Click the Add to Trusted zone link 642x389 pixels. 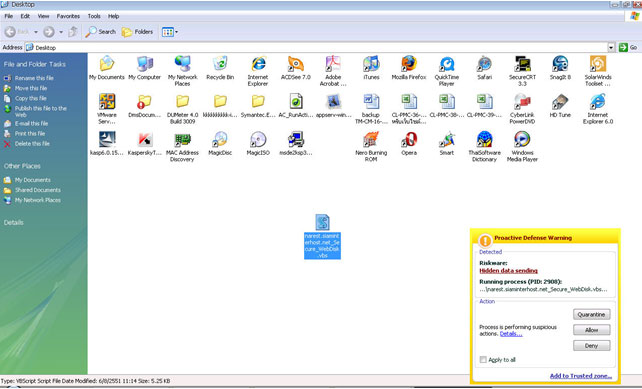pos(581,375)
